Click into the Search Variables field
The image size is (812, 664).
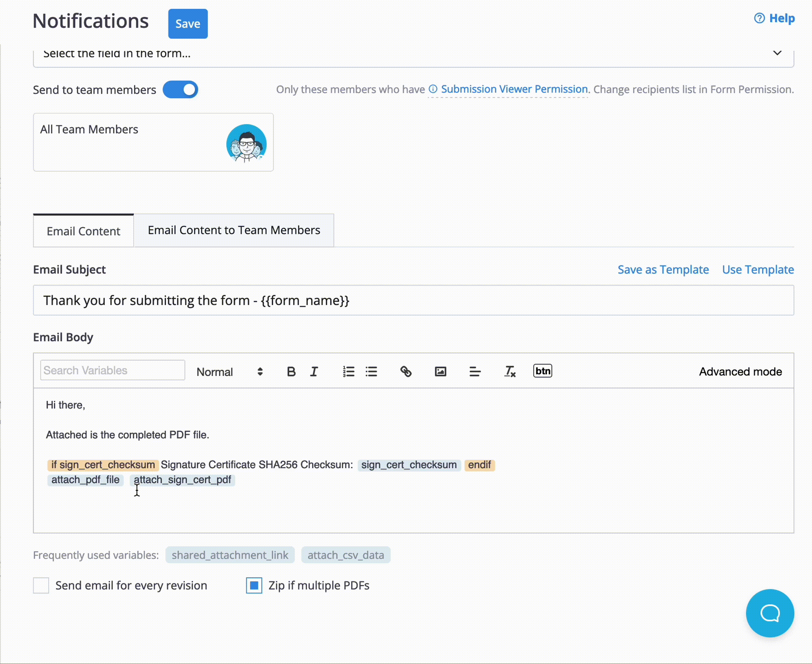[x=112, y=370]
